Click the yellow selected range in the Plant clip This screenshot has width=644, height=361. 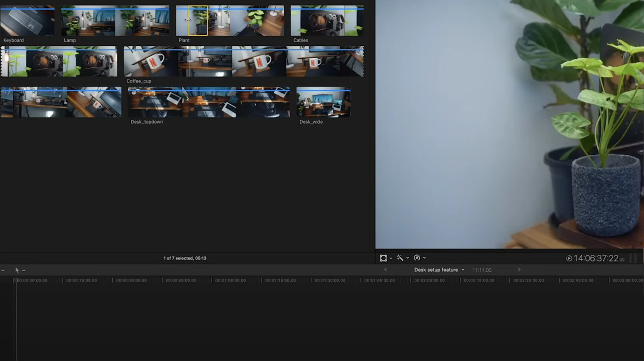(198, 21)
